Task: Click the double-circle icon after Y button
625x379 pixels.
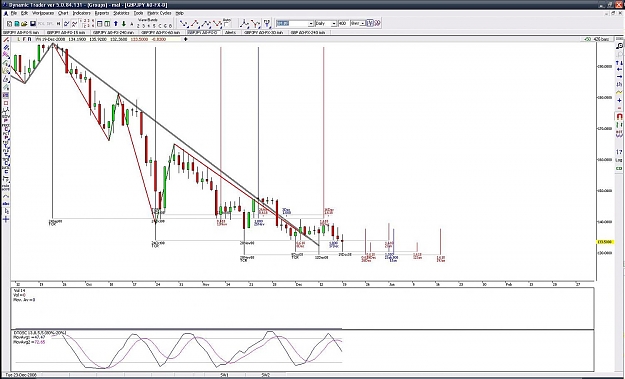Action: click(x=377, y=23)
